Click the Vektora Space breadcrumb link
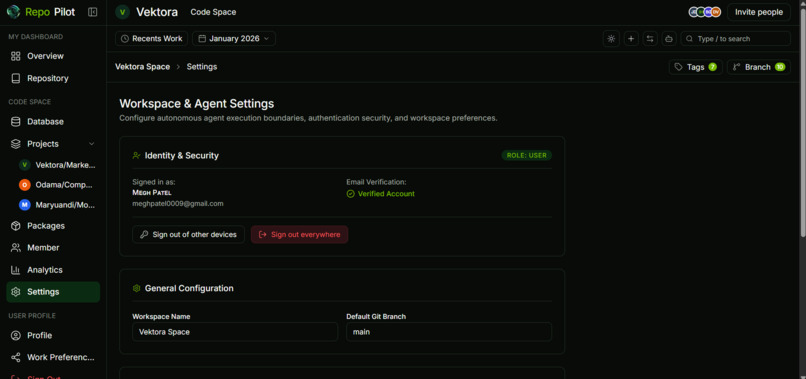This screenshot has height=379, width=806. click(x=142, y=67)
